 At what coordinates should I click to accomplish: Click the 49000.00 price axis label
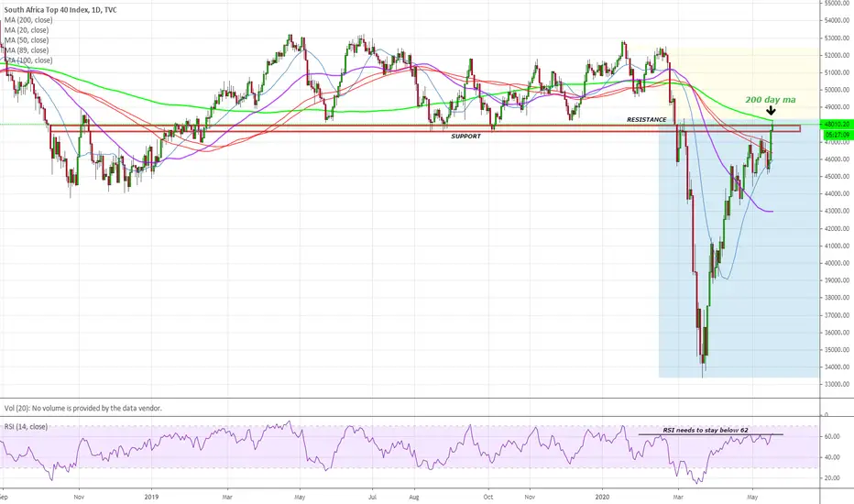point(838,107)
